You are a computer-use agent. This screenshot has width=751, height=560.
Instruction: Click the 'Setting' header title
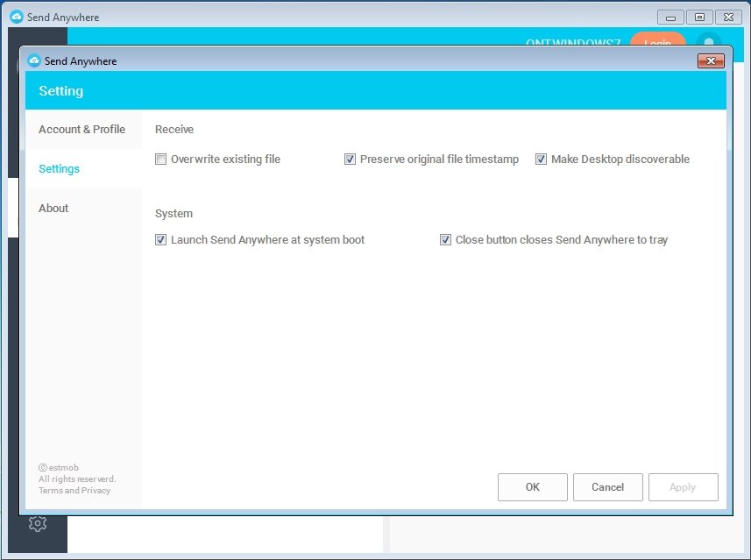[x=60, y=91]
